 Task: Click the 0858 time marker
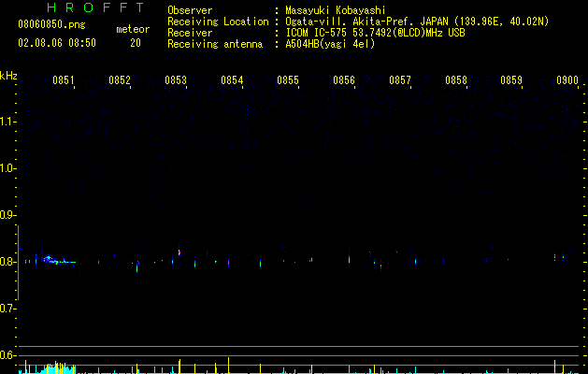point(456,79)
